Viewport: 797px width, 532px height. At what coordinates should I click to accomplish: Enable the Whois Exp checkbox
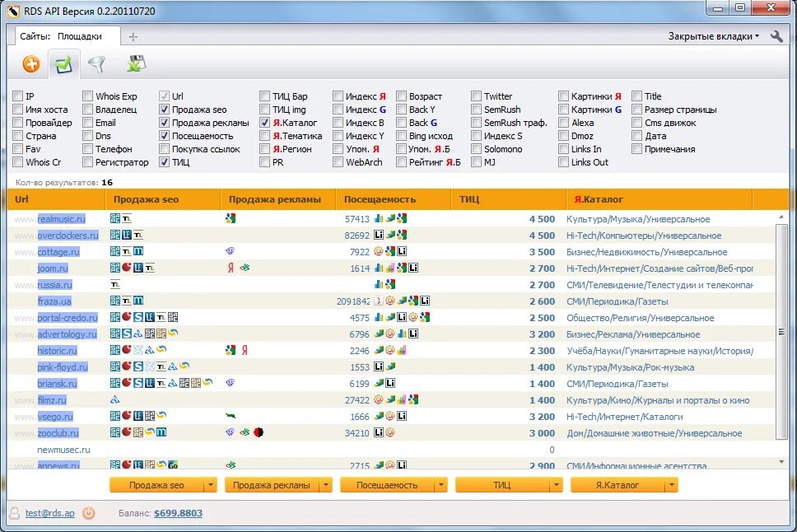click(x=88, y=96)
